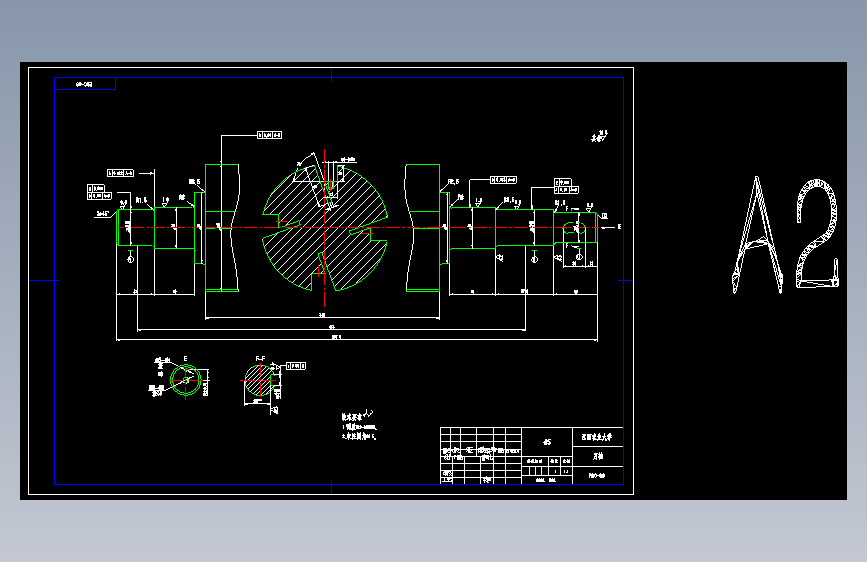Click the tolerance frame above the right shaft
This screenshot has height=562, width=867.
point(503,180)
